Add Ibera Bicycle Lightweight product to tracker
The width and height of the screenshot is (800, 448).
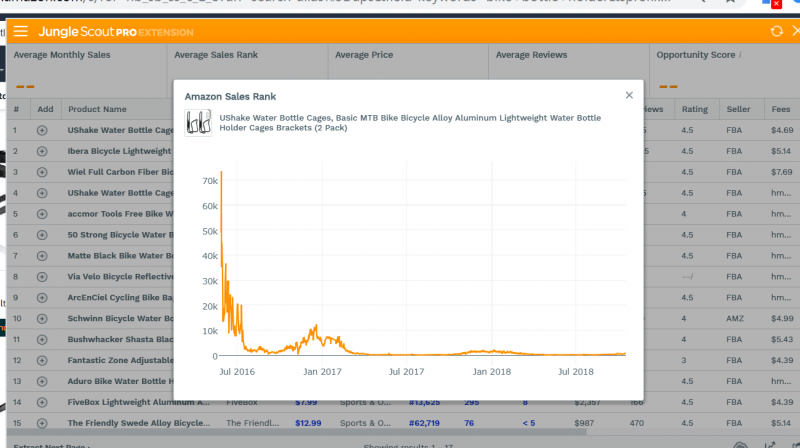(x=42, y=151)
